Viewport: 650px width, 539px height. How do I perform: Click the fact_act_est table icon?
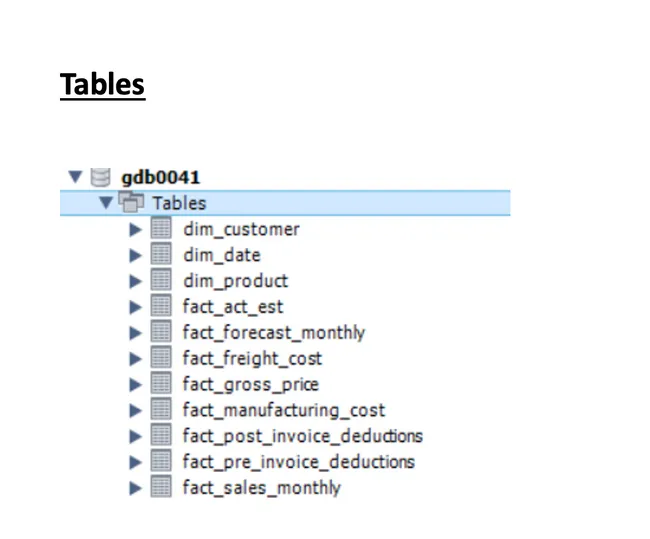(x=161, y=306)
